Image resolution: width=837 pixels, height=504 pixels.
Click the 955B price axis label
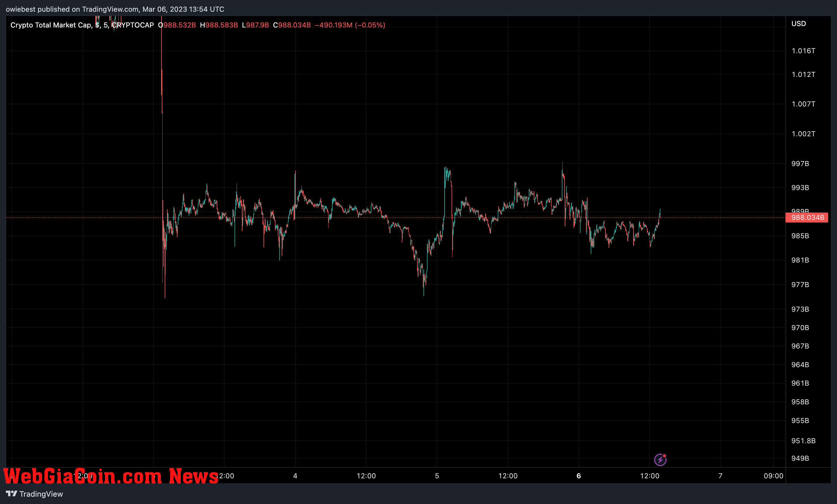(x=800, y=421)
